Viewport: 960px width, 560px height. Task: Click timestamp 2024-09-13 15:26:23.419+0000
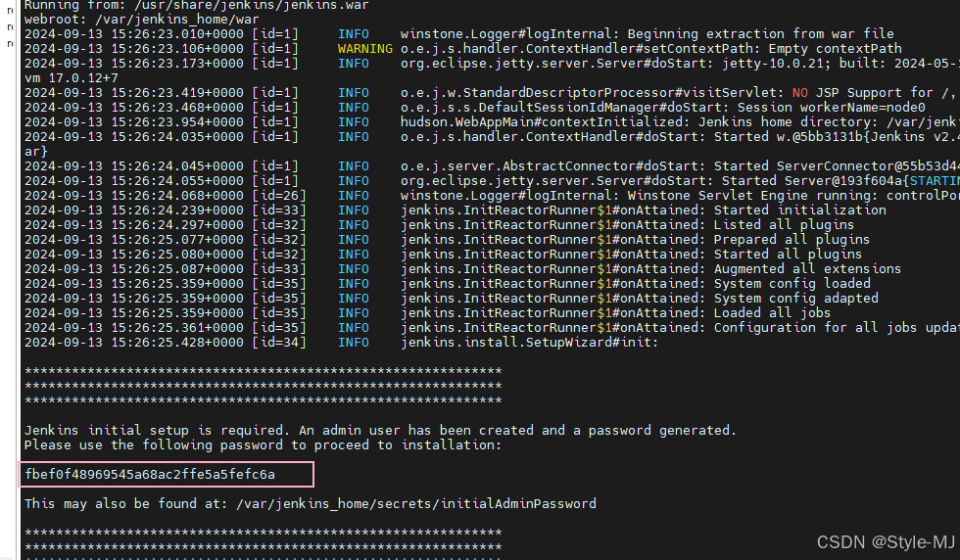click(x=133, y=93)
